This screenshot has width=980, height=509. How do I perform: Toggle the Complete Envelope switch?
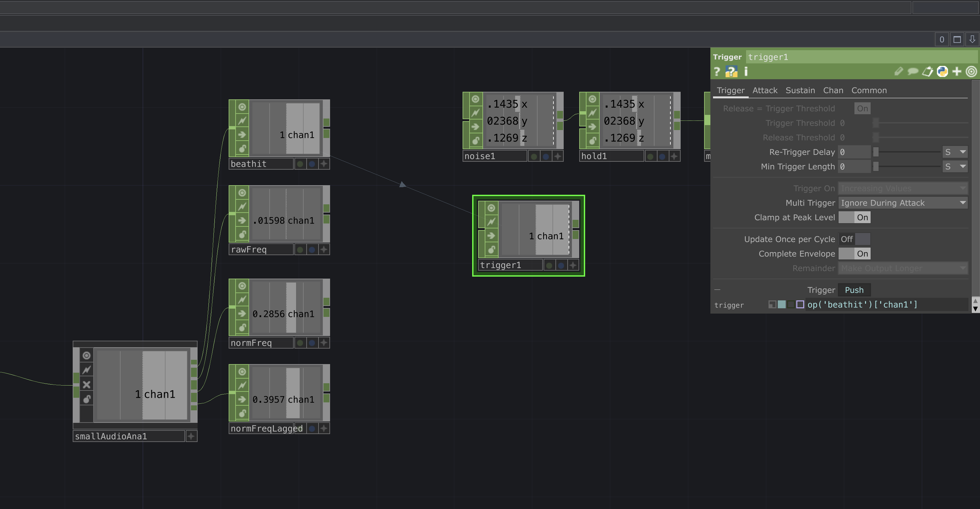pos(854,254)
